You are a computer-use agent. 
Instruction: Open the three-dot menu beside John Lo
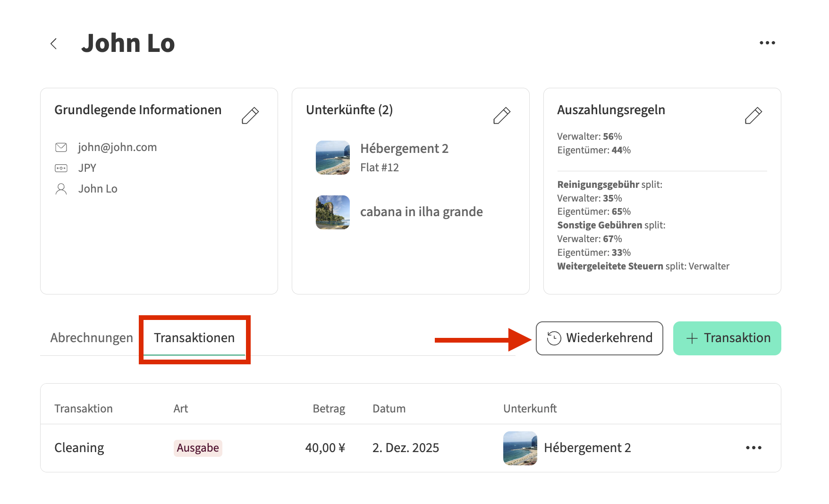(767, 43)
